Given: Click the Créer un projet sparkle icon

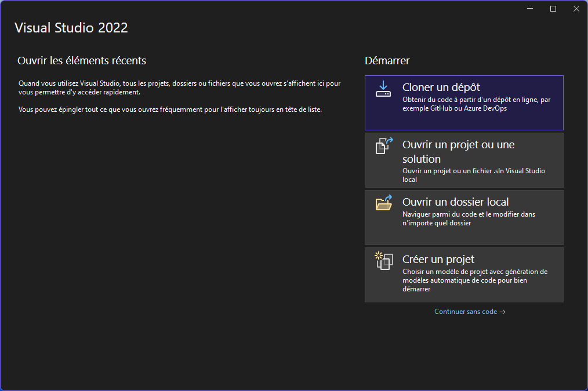Looking at the screenshot, I should pyautogui.click(x=383, y=260).
